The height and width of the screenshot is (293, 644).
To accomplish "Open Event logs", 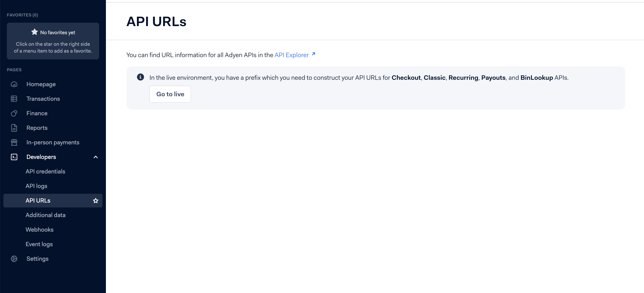I will tap(39, 244).
